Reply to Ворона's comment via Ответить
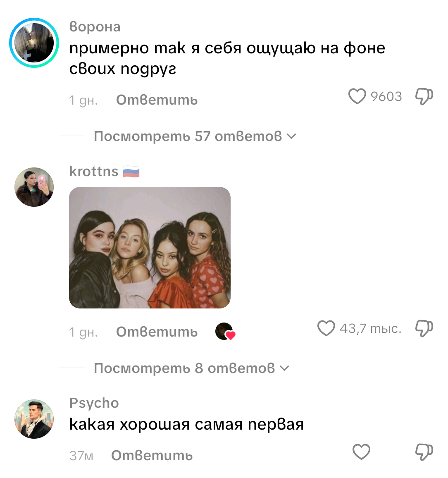 click(x=157, y=100)
